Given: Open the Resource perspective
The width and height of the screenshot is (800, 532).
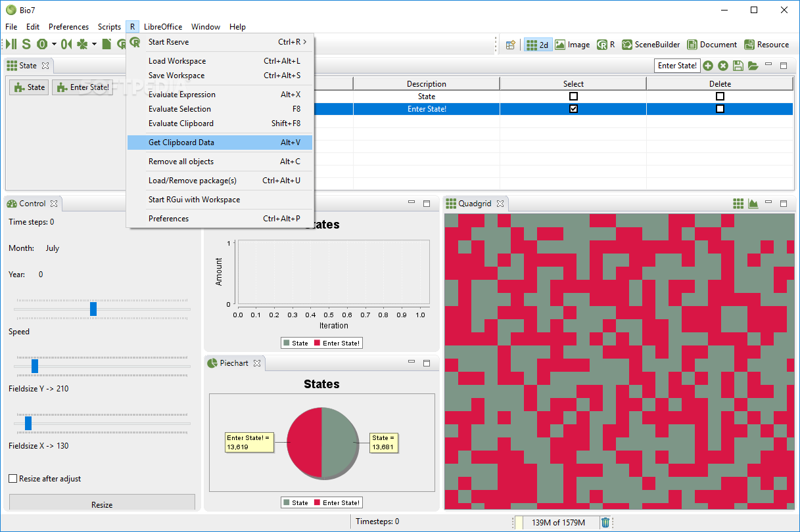Looking at the screenshot, I should [x=766, y=45].
